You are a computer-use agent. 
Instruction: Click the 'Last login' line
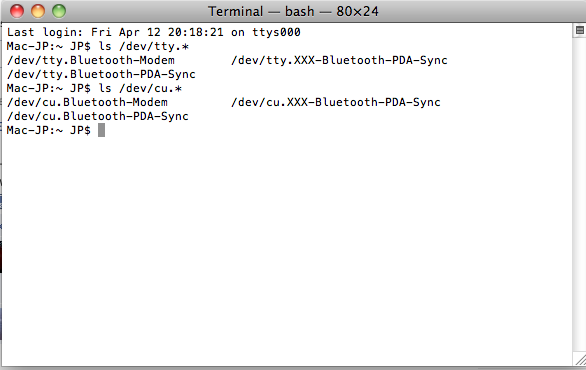(154, 32)
